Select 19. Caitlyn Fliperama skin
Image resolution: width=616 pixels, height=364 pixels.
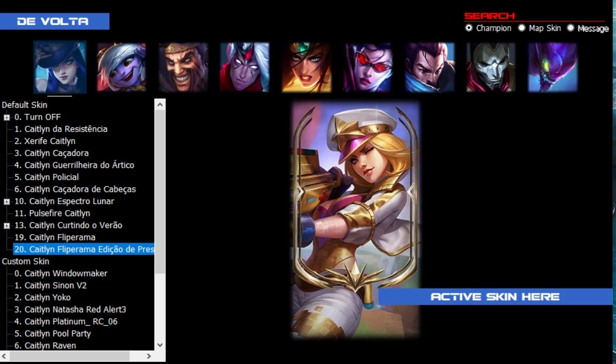click(x=55, y=237)
